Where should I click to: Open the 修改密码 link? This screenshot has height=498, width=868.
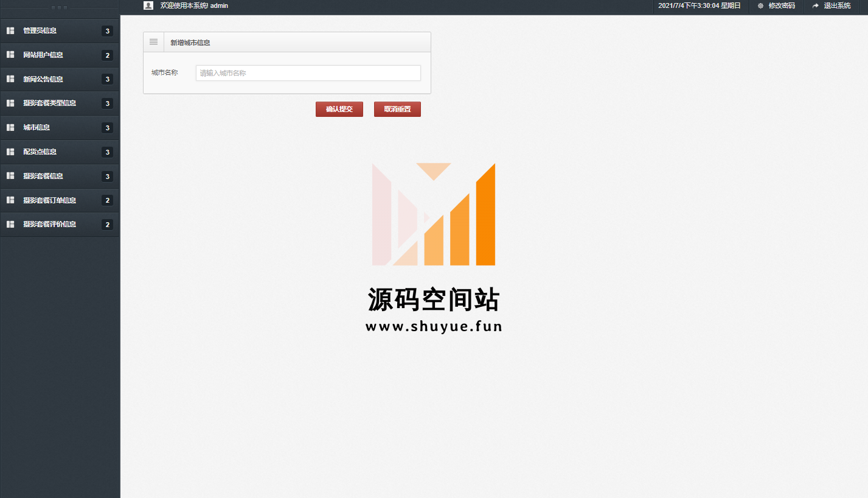782,5
